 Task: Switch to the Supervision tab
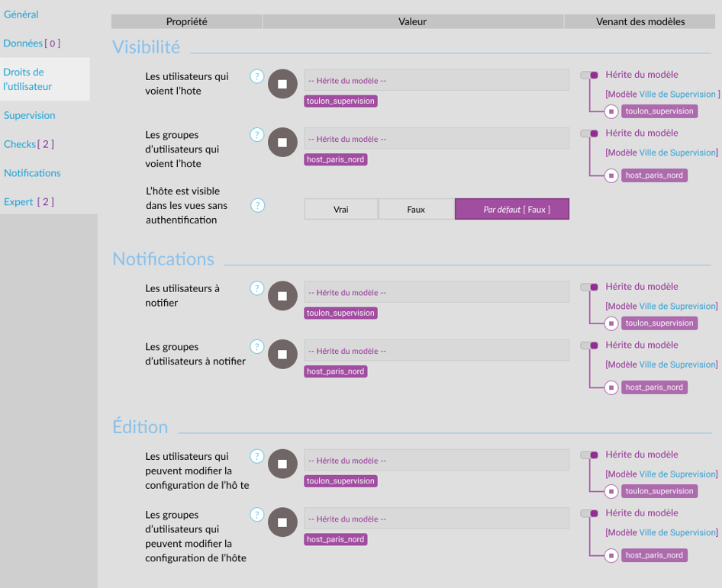(30, 115)
